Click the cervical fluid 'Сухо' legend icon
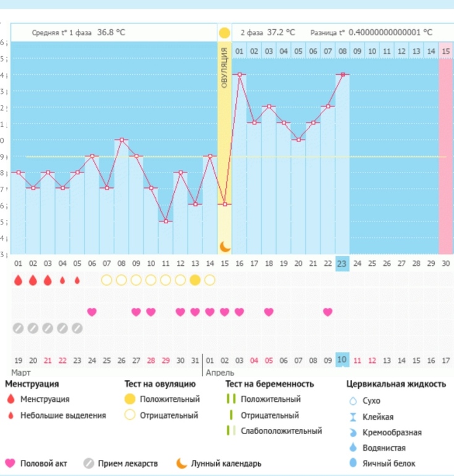The image size is (454, 476). (x=353, y=401)
